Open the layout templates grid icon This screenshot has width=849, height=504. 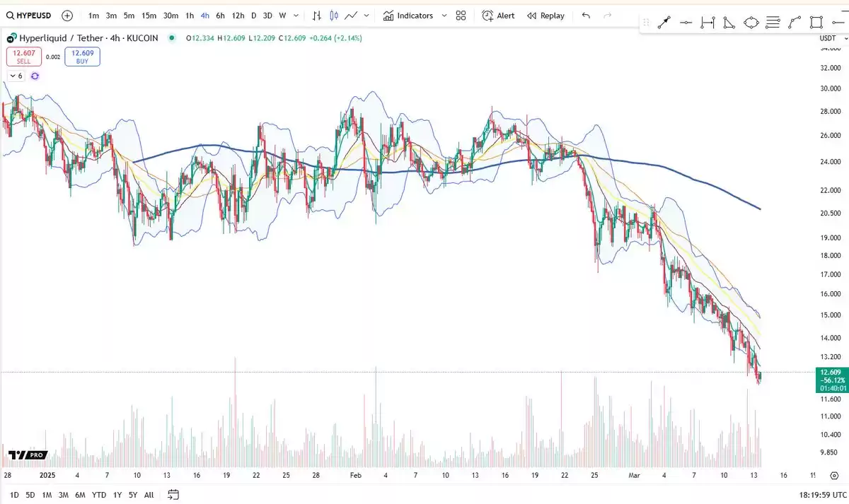pyautogui.click(x=461, y=15)
